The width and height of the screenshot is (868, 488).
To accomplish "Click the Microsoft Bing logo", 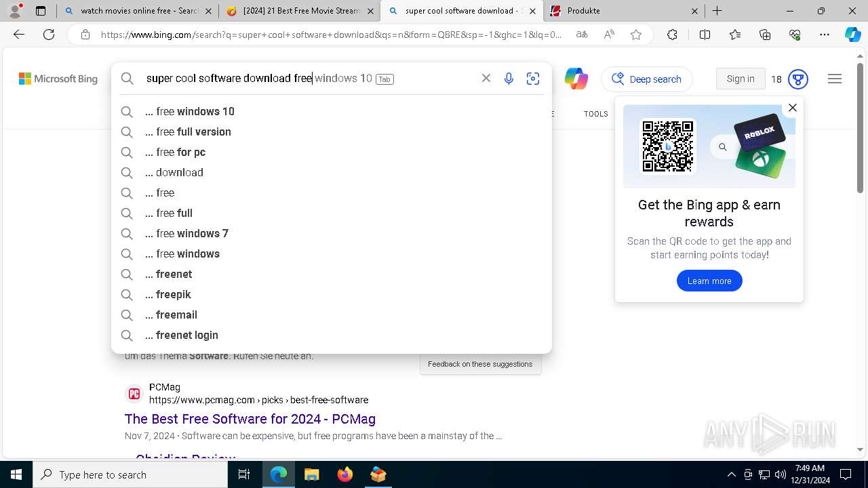I will 58,79.
